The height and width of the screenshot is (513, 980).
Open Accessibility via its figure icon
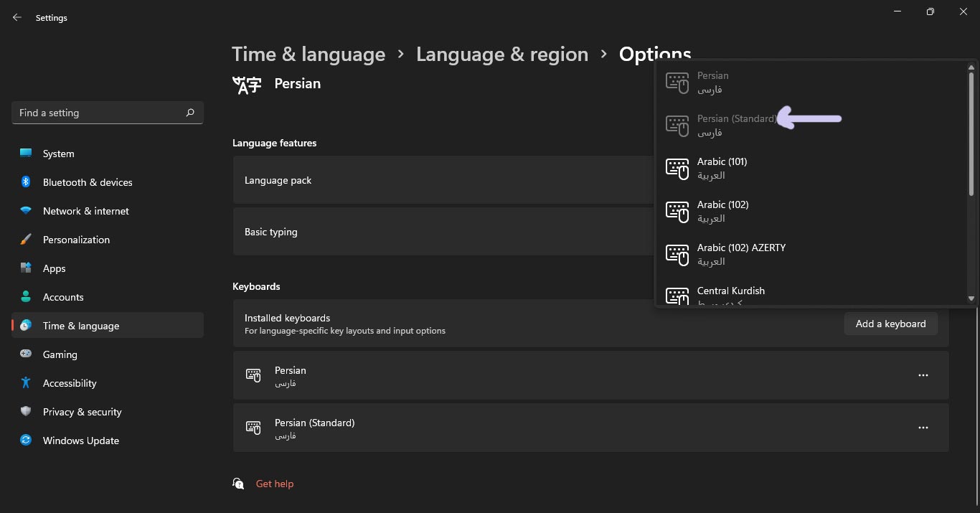tap(26, 383)
